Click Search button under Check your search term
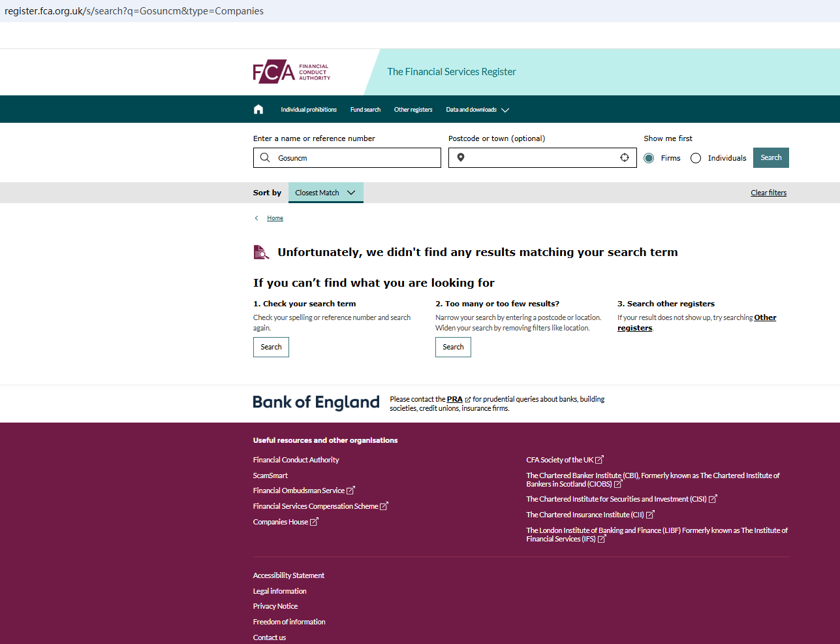 (271, 347)
